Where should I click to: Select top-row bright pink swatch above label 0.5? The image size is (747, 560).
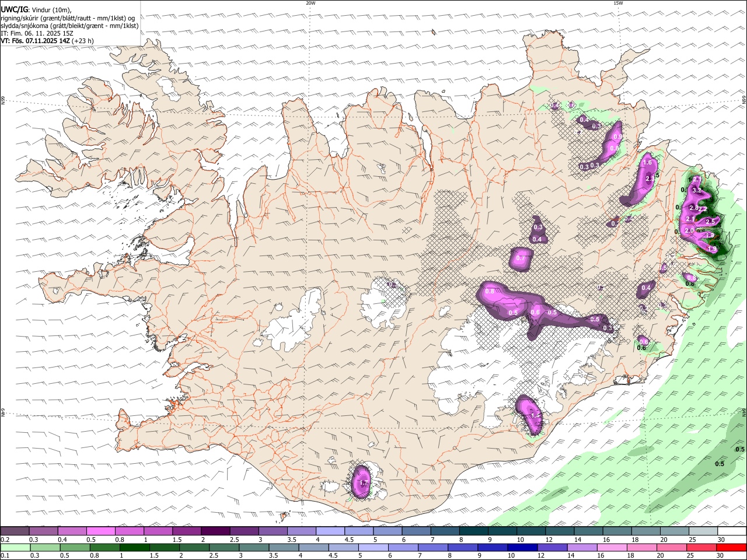pos(100,531)
